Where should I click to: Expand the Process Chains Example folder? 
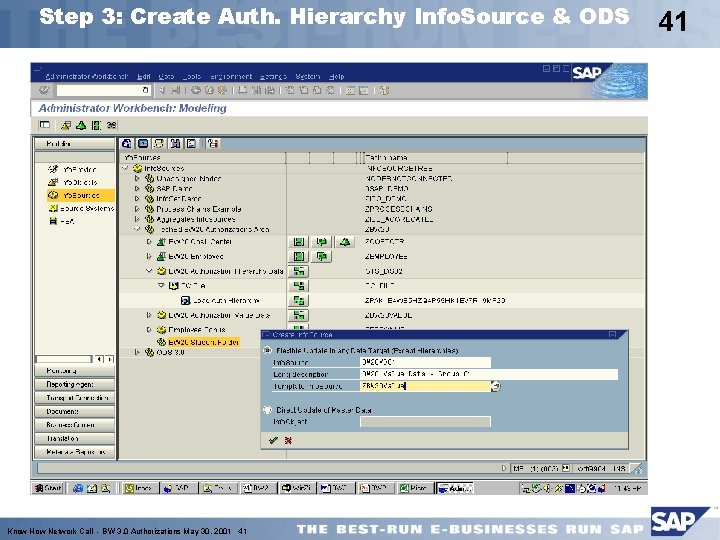137,209
